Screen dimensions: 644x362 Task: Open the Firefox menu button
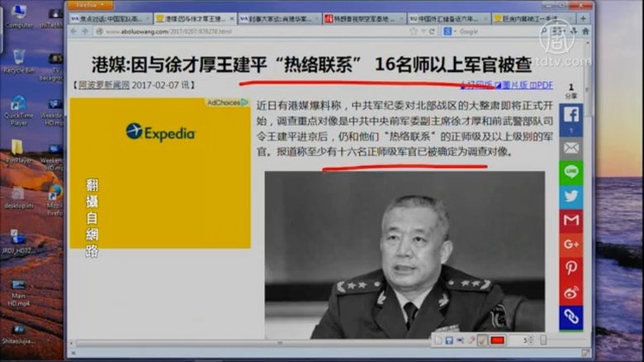point(87,4)
